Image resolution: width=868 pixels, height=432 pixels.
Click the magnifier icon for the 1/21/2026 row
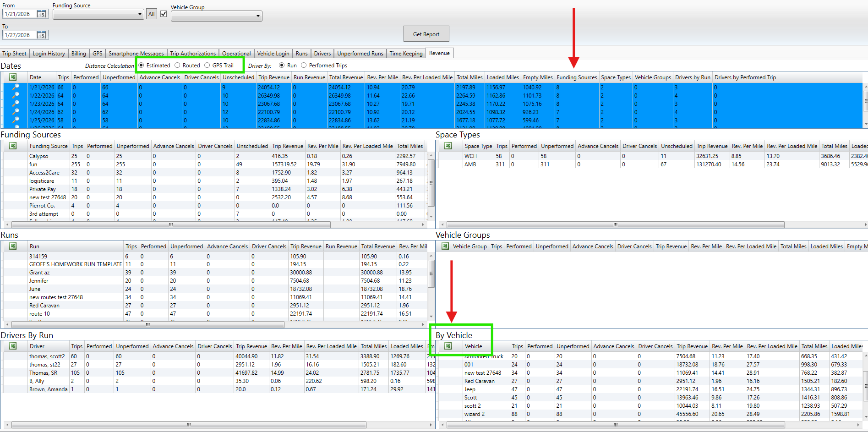[16, 87]
